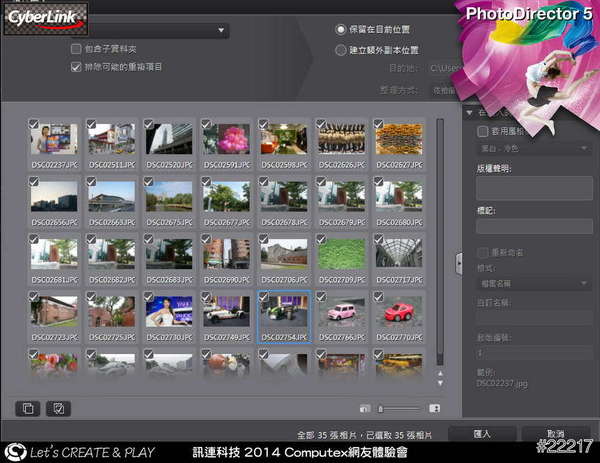Click the large thumbnail size icon
The image size is (600, 463).
pyautogui.click(x=435, y=408)
